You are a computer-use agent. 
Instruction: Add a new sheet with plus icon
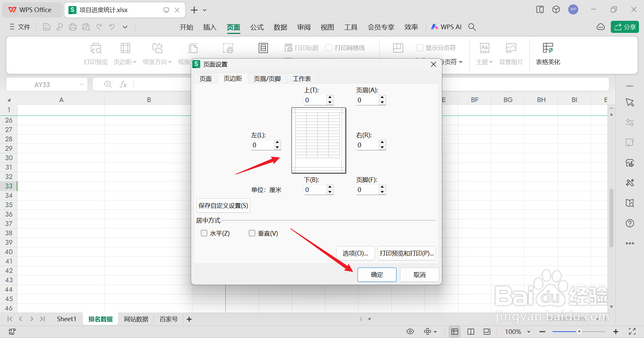coord(189,319)
